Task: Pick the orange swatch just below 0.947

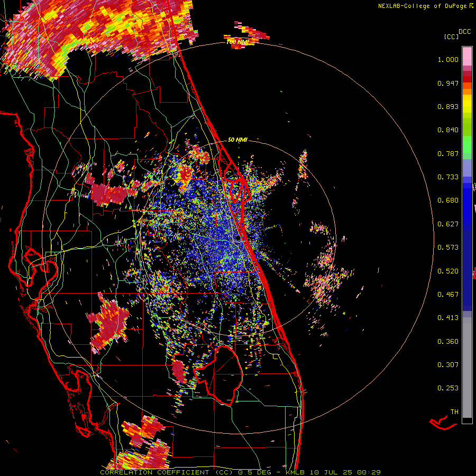Action: [x=467, y=86]
